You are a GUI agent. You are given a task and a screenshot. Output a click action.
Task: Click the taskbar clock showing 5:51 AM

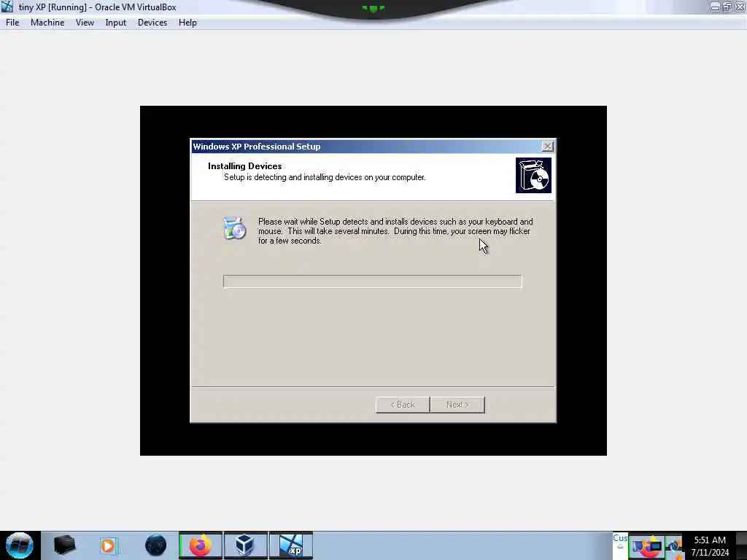pyautogui.click(x=710, y=545)
